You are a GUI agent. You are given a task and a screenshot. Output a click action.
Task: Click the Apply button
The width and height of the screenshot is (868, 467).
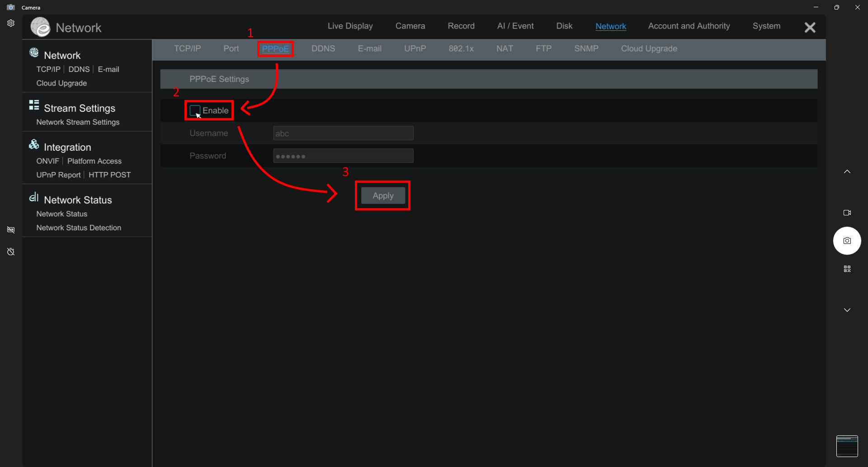click(x=383, y=196)
